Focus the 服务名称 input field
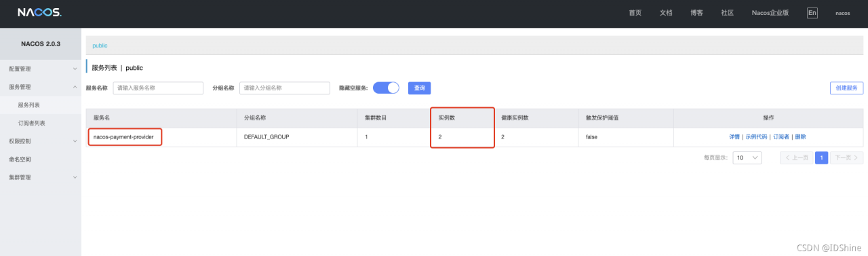 click(158, 88)
